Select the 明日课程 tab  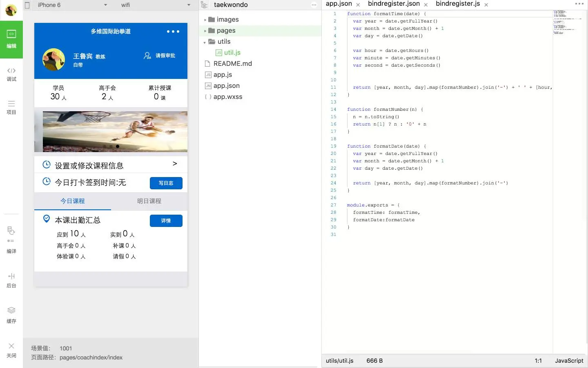pyautogui.click(x=149, y=201)
